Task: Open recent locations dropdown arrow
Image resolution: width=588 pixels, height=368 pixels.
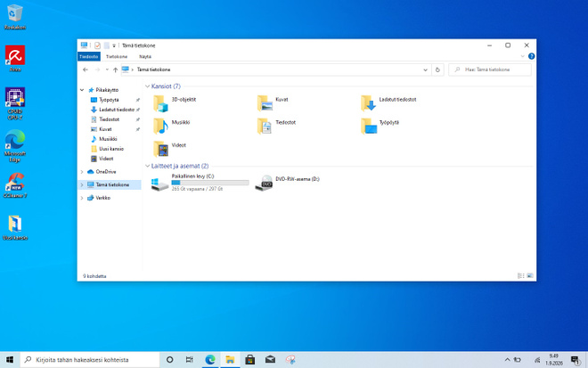Action: [107, 70]
